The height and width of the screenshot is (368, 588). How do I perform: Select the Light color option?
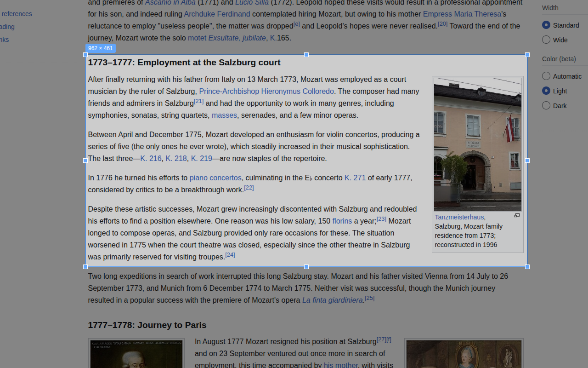point(546,91)
